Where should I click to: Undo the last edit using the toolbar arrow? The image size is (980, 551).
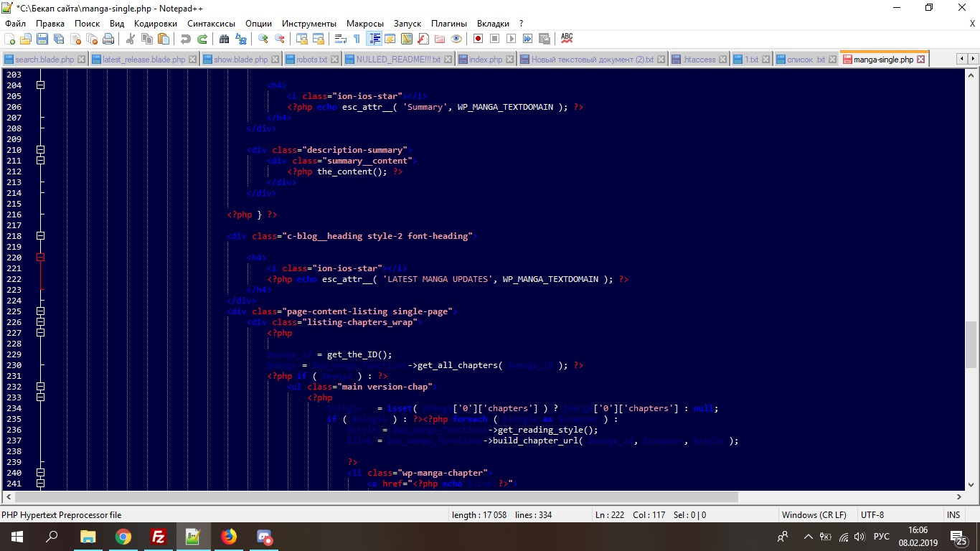point(186,39)
